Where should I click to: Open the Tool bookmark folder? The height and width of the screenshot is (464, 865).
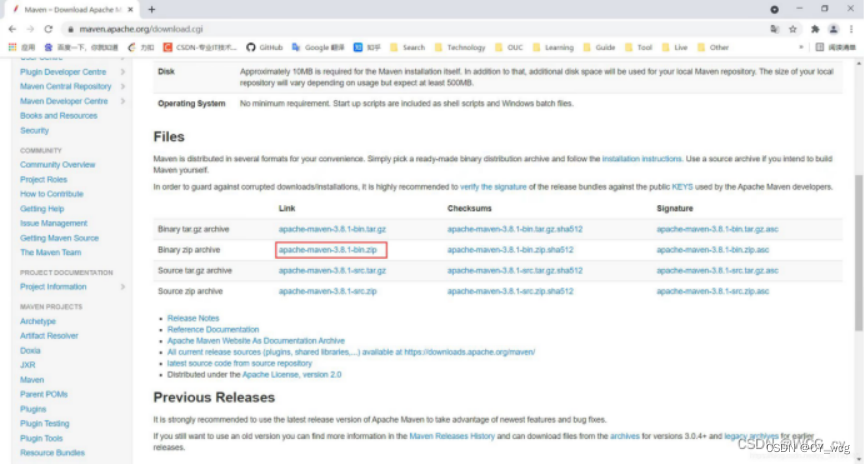(x=638, y=47)
